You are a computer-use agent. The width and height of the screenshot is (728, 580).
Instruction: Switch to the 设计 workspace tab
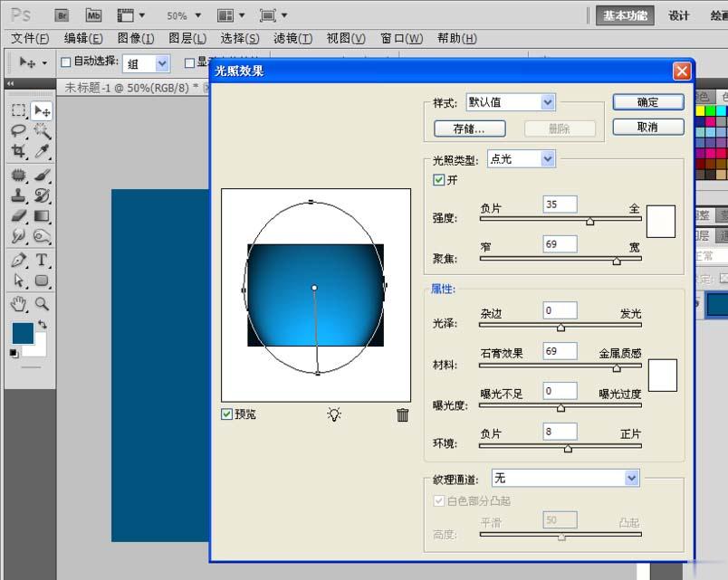pos(679,15)
